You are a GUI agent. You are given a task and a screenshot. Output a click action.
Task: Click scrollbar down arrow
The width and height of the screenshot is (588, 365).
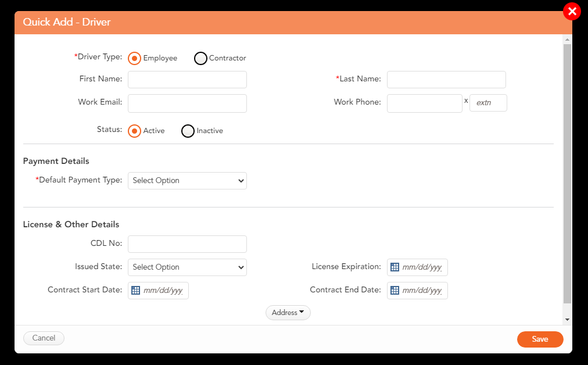coord(568,320)
